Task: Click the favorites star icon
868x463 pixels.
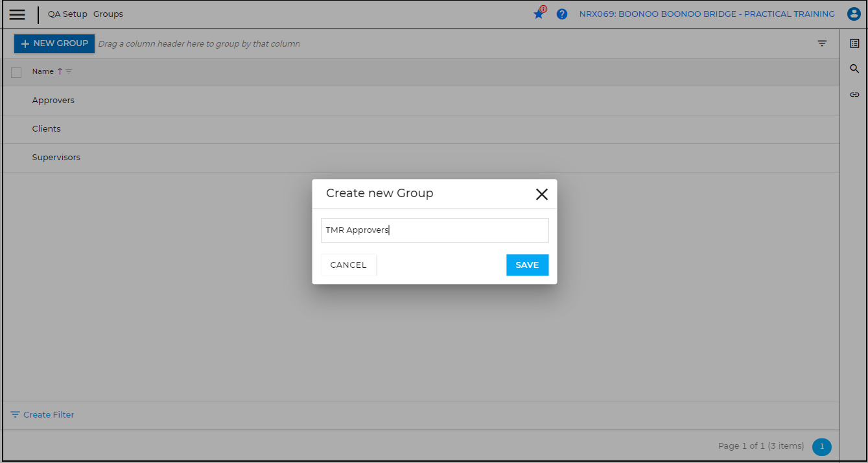Action: (x=538, y=14)
